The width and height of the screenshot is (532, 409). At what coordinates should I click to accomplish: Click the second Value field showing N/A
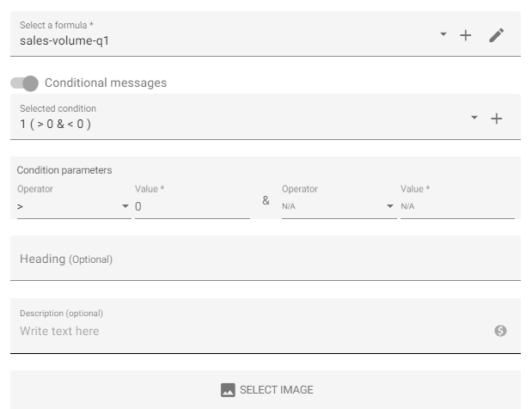(457, 206)
